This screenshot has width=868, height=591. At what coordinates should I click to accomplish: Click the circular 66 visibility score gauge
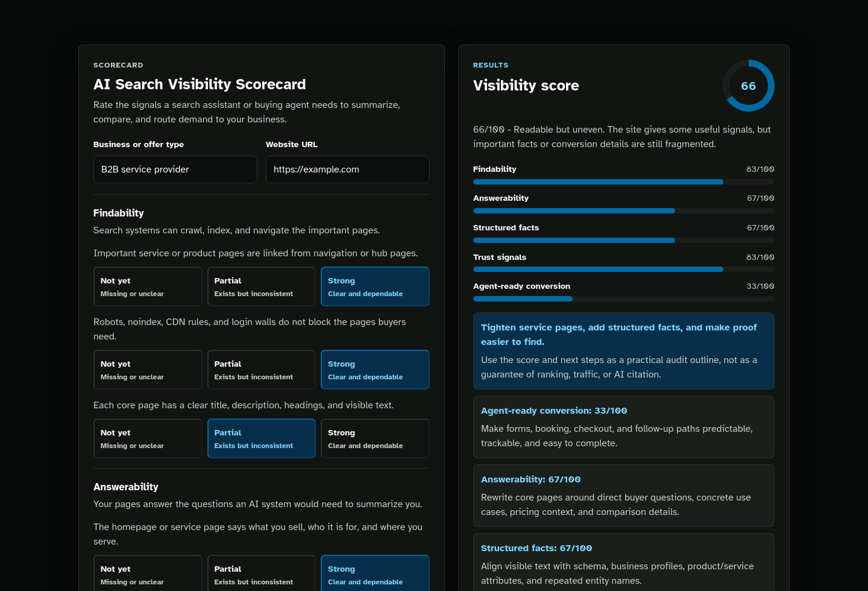pos(749,86)
